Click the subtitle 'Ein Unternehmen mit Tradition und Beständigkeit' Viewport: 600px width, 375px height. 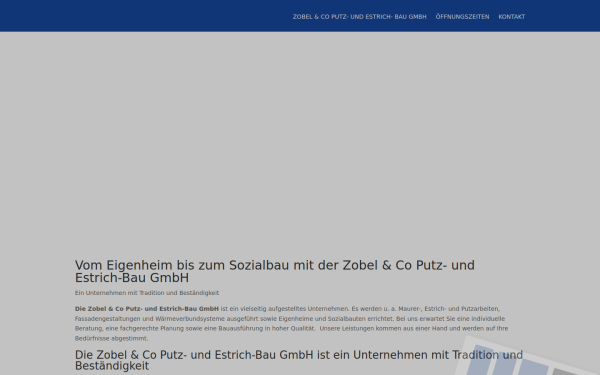[147, 293]
